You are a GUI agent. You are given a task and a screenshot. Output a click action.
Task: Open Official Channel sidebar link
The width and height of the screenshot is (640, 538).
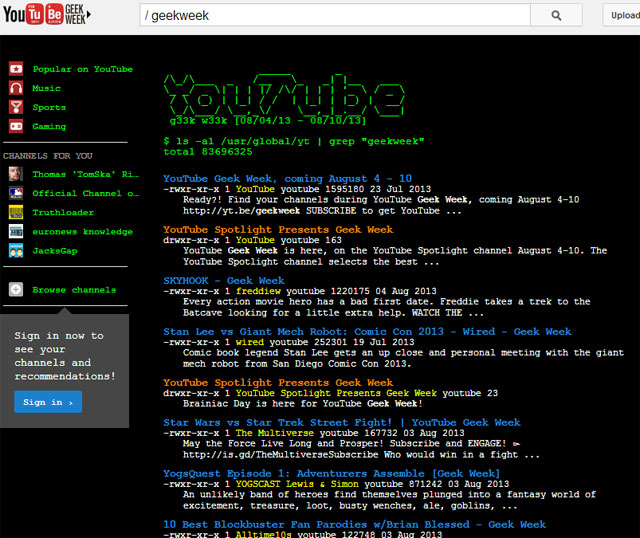86,193
